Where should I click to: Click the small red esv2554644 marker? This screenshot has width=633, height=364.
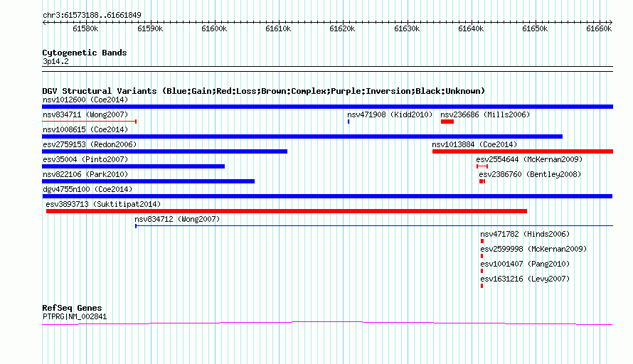click(x=482, y=166)
